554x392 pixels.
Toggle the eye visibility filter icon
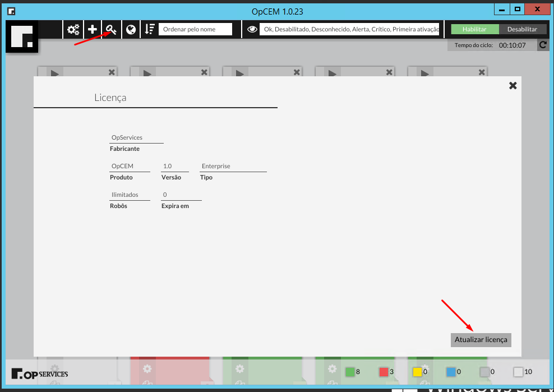point(252,30)
